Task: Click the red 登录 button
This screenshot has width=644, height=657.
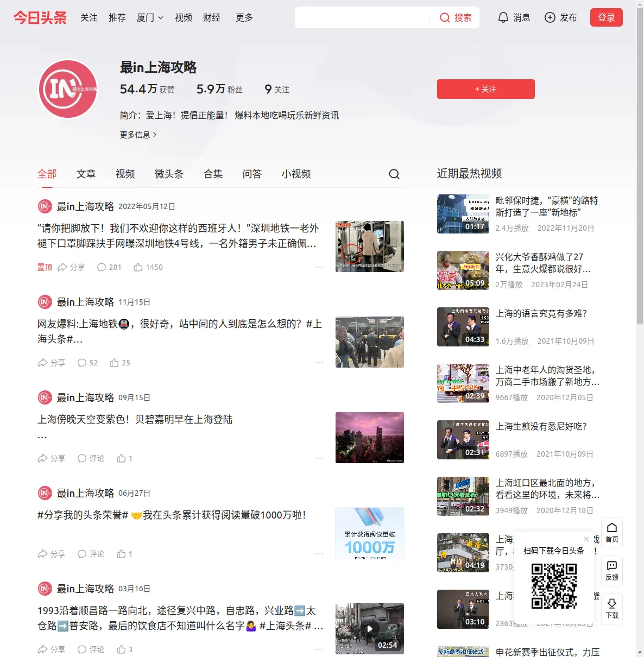Action: click(607, 18)
